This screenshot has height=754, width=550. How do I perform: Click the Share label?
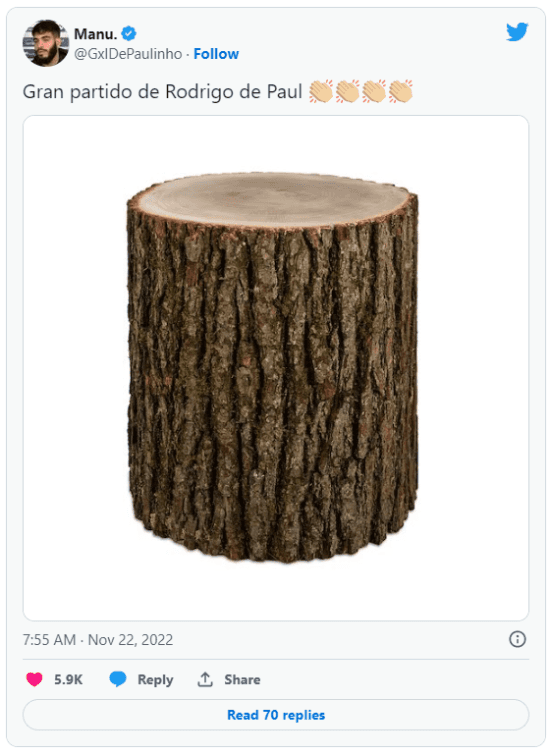pos(242,679)
